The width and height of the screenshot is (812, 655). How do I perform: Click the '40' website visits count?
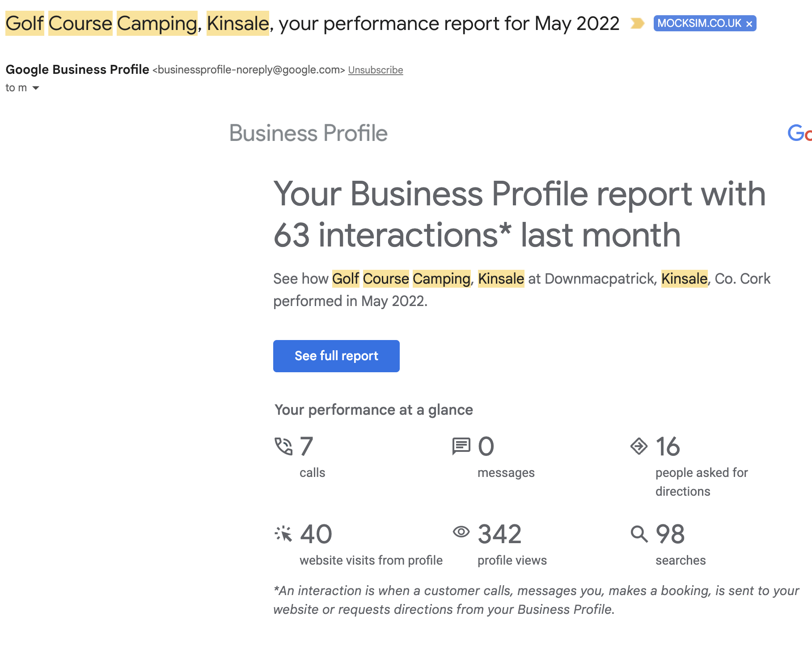[x=316, y=534]
